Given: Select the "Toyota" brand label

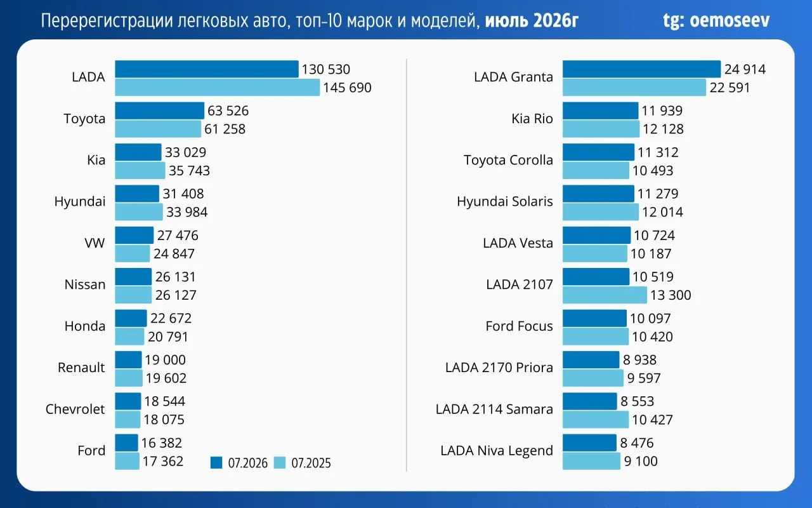Looking at the screenshot, I should pos(84,119).
